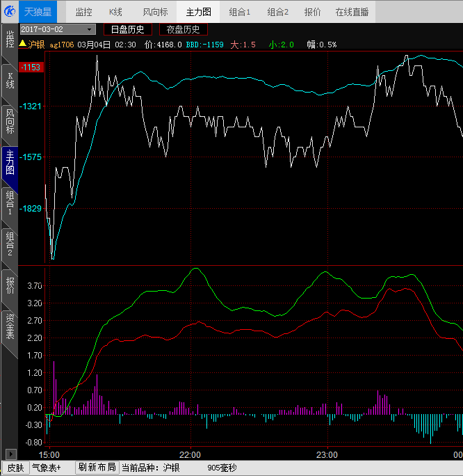Image resolution: width=463 pixels, height=476 pixels.
Task: Switch to the 监控 top tab
Action: pyautogui.click(x=83, y=12)
